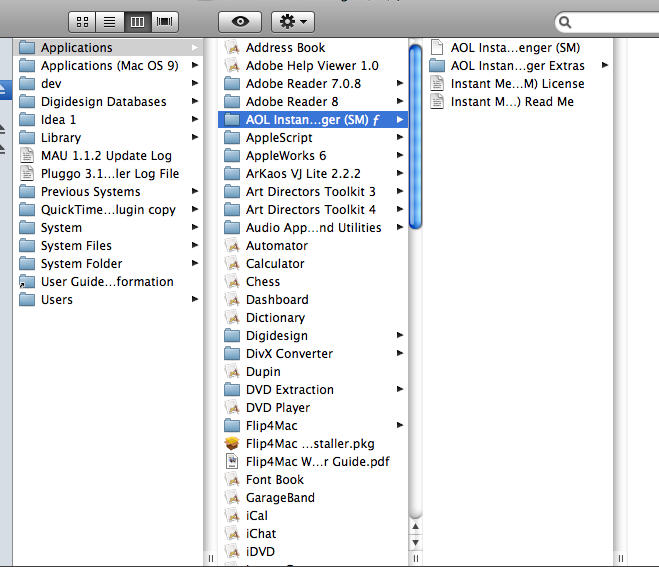Select the User Guide alias folder icon
The height and width of the screenshot is (567, 659).
(27, 282)
